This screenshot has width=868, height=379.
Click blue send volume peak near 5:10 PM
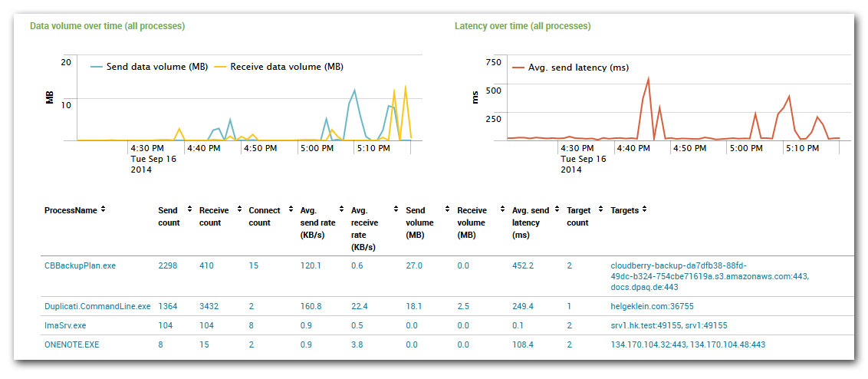click(x=354, y=91)
